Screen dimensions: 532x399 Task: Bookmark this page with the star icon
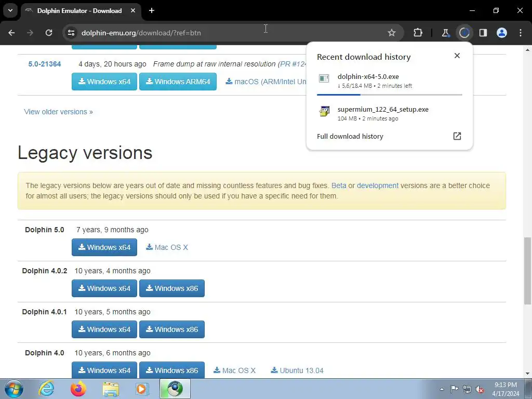(x=392, y=33)
